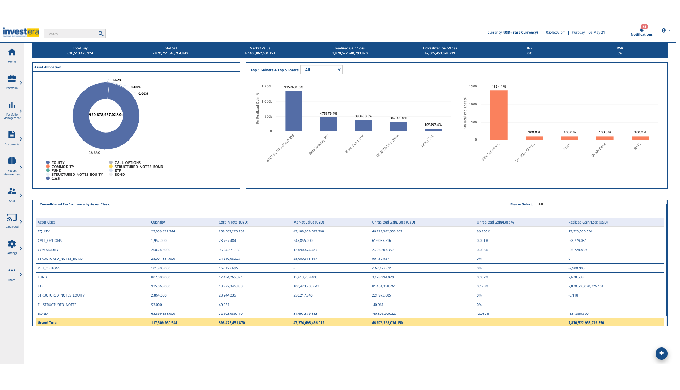This screenshot has width=680, height=390.
Task: Toggle the yellow STRUCTURED NOTES legend marker
Action: click(111, 166)
